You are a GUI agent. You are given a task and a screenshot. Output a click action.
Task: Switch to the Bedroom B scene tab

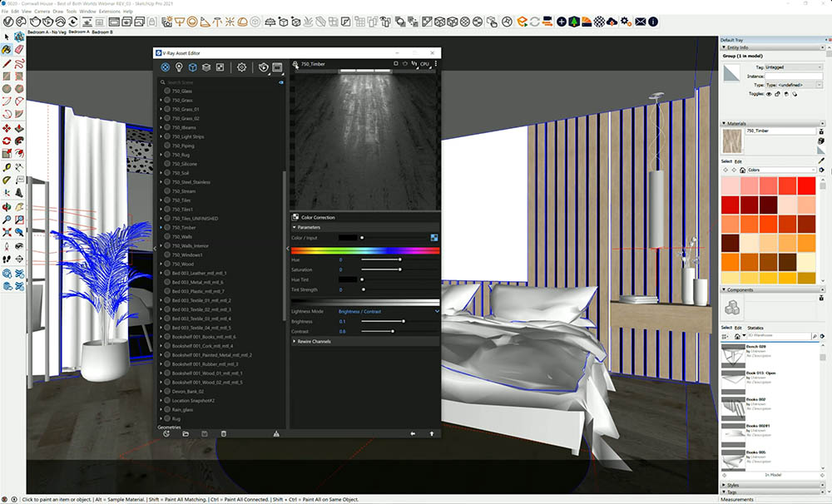pos(102,32)
